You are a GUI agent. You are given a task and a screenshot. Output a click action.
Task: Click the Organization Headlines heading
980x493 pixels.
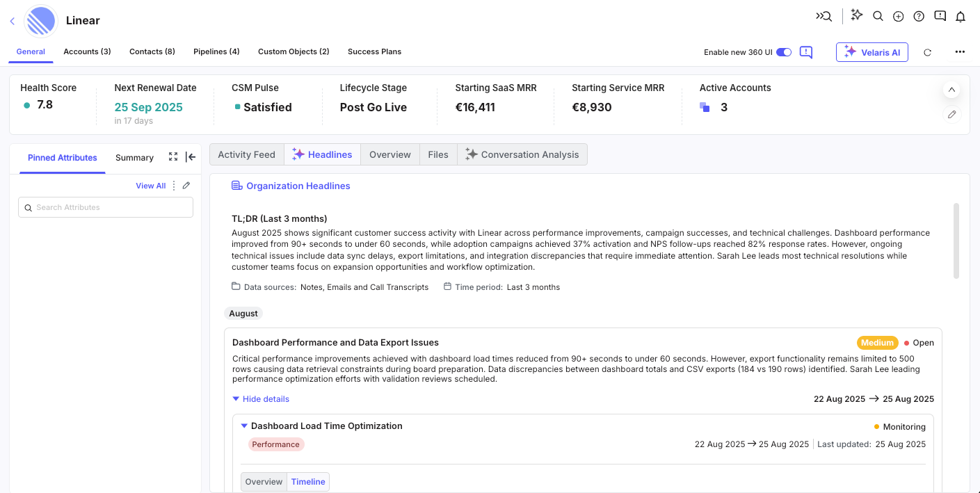coord(298,186)
